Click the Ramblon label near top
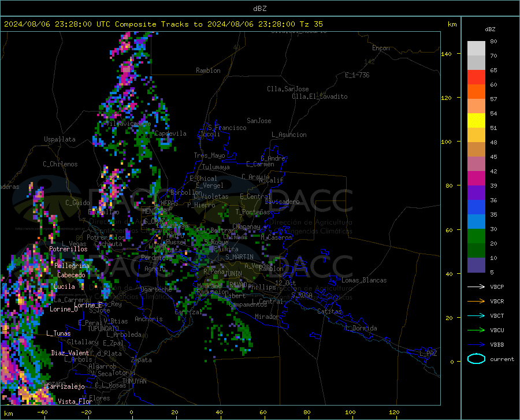The height and width of the screenshot is (420, 520). [208, 70]
